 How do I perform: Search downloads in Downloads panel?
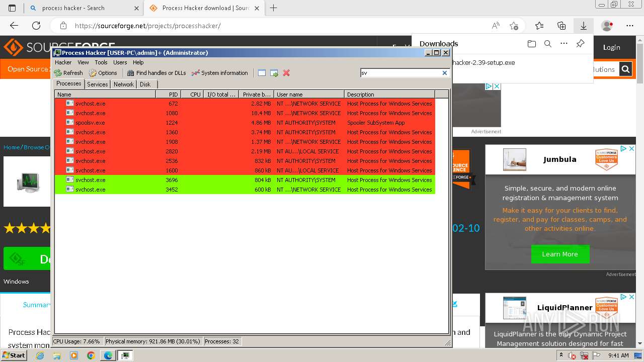548,44
